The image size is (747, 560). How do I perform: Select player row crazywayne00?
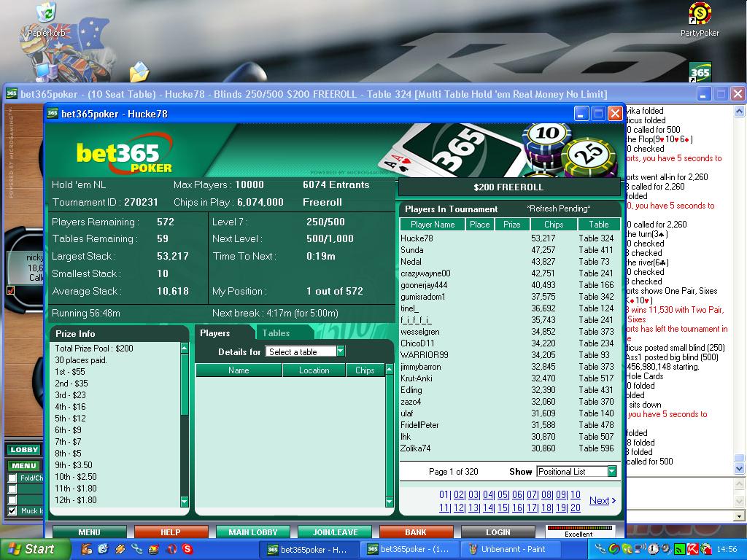[x=510, y=273]
